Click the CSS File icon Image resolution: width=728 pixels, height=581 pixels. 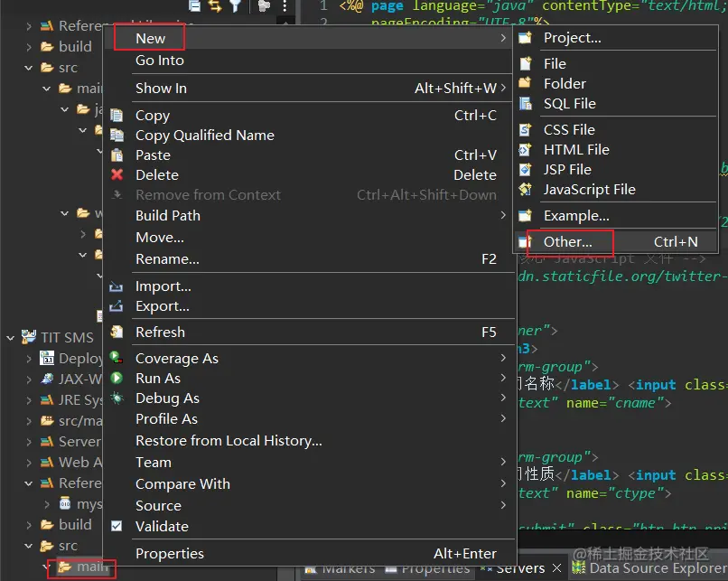[525, 129]
